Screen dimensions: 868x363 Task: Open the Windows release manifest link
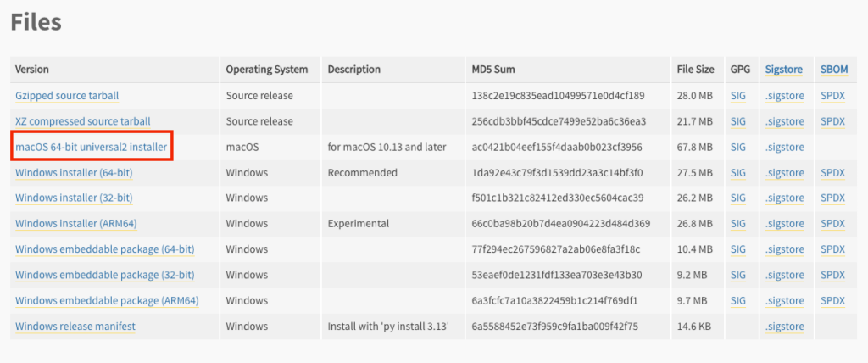coord(75,327)
